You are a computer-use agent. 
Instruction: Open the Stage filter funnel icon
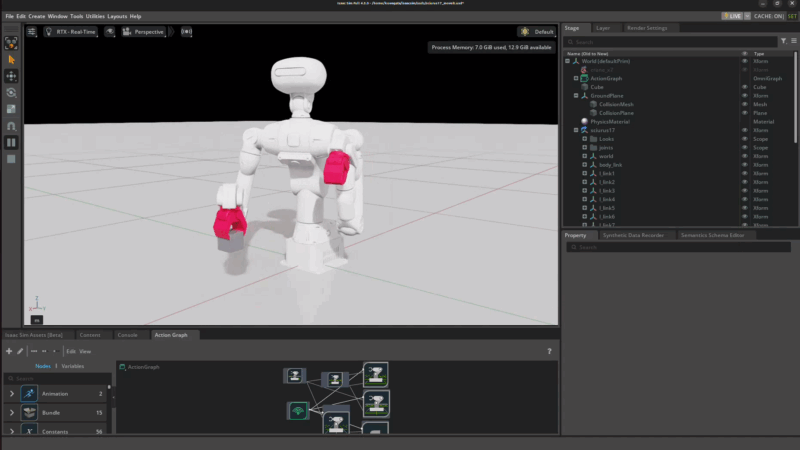point(782,42)
